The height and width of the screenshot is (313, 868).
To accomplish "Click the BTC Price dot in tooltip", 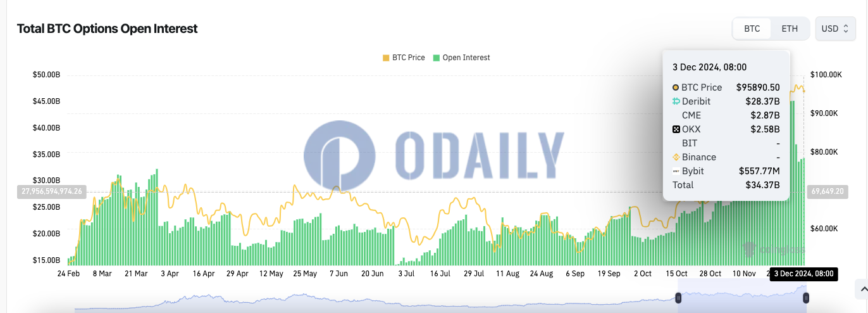I will coord(676,87).
